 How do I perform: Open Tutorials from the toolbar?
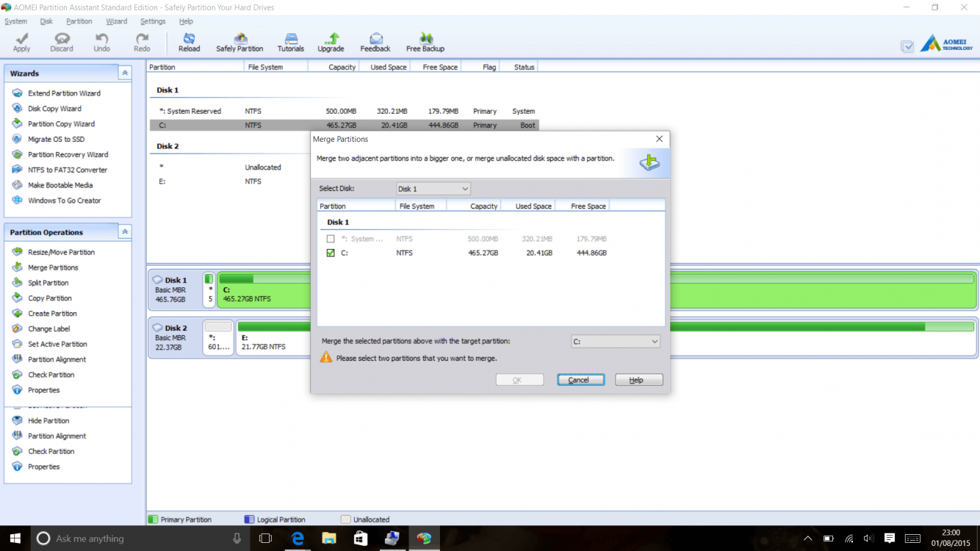[290, 41]
